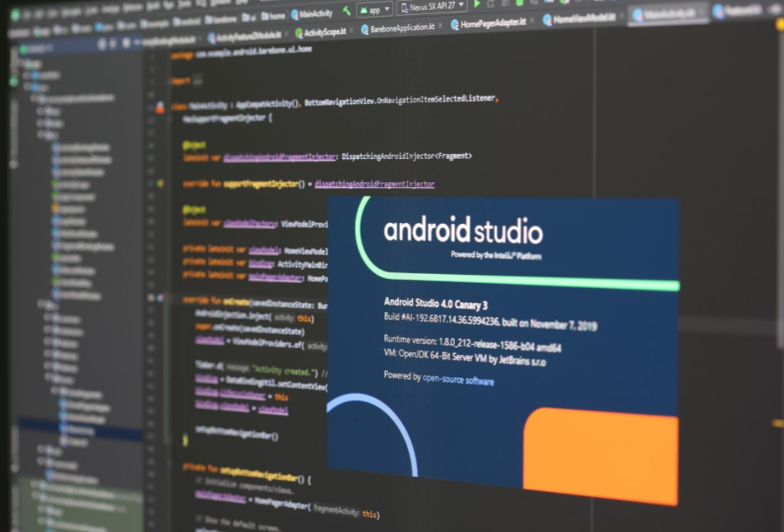
Task: Select the HomeViewModel.kt tab
Action: [x=585, y=18]
